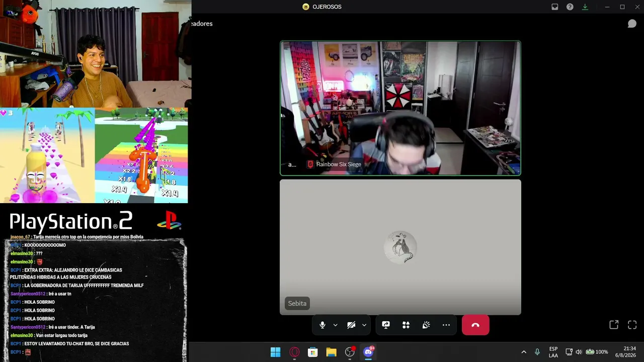
Task: Open the ESP LAA language switcher
Action: pos(553,352)
